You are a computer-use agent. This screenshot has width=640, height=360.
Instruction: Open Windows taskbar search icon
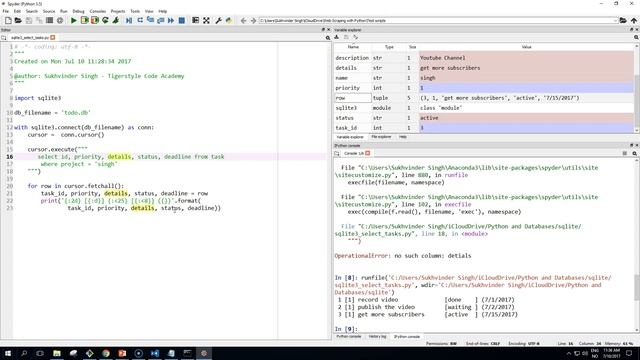point(24,353)
